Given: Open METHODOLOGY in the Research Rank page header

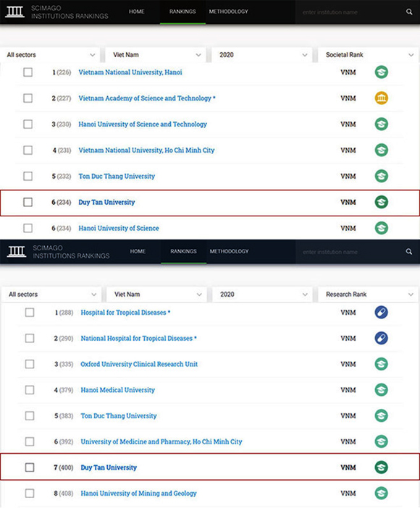Looking at the screenshot, I should click(229, 251).
